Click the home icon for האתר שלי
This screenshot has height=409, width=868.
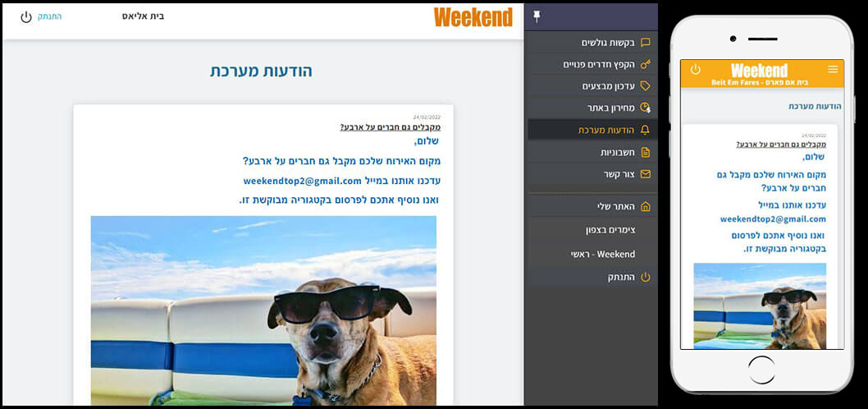pos(645,206)
